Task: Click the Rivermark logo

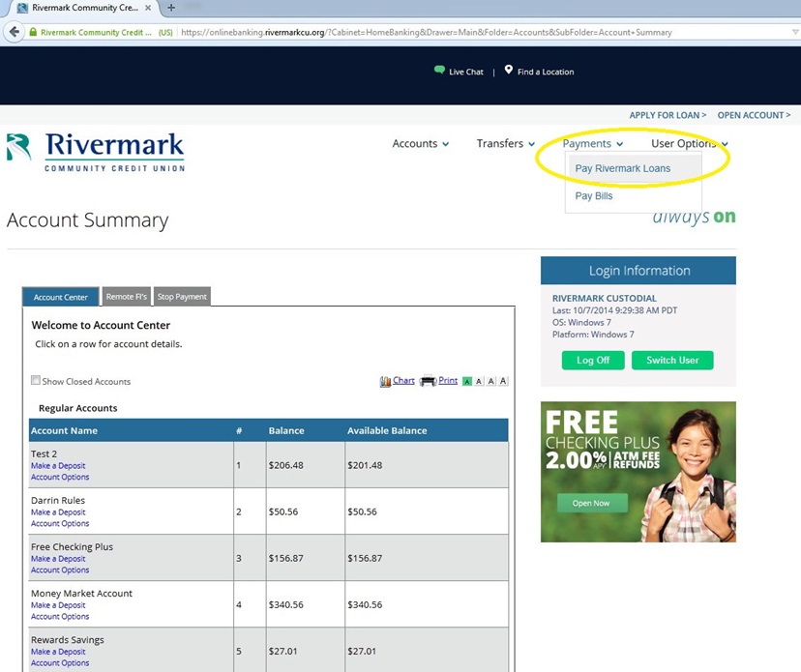Action: [x=96, y=152]
